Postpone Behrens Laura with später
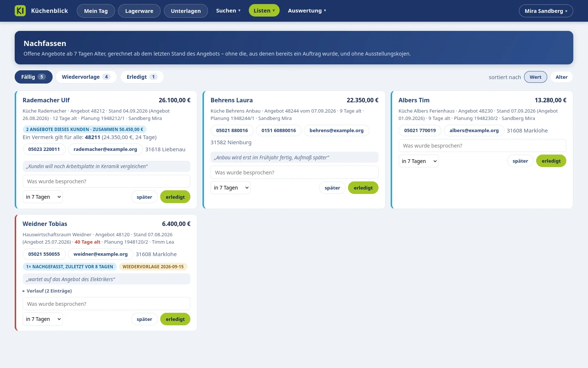 (x=332, y=188)
